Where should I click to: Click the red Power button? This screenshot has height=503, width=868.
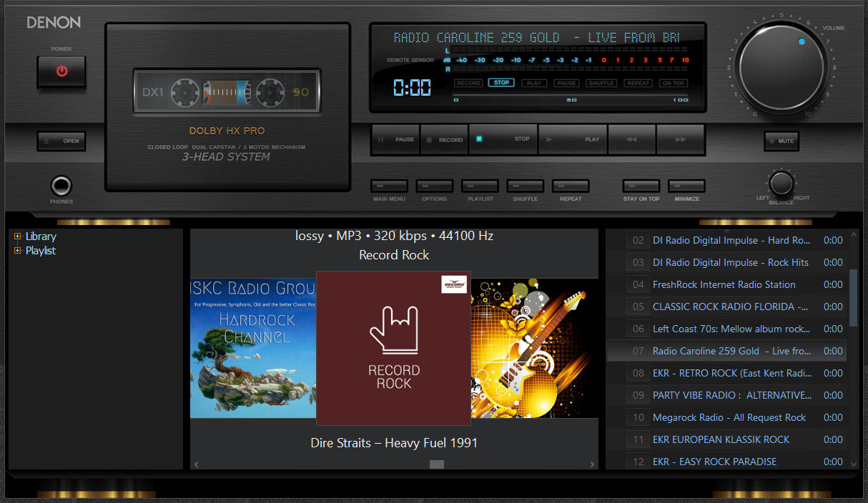(x=61, y=71)
